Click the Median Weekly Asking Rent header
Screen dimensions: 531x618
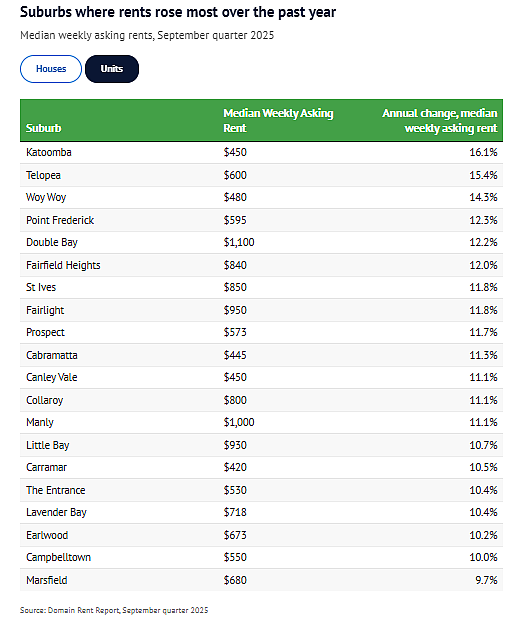point(278,121)
